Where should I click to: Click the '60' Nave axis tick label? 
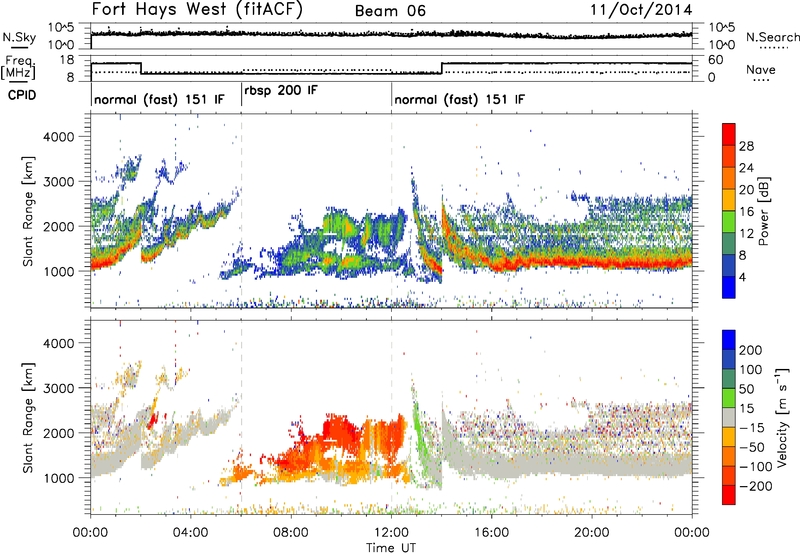click(715, 60)
